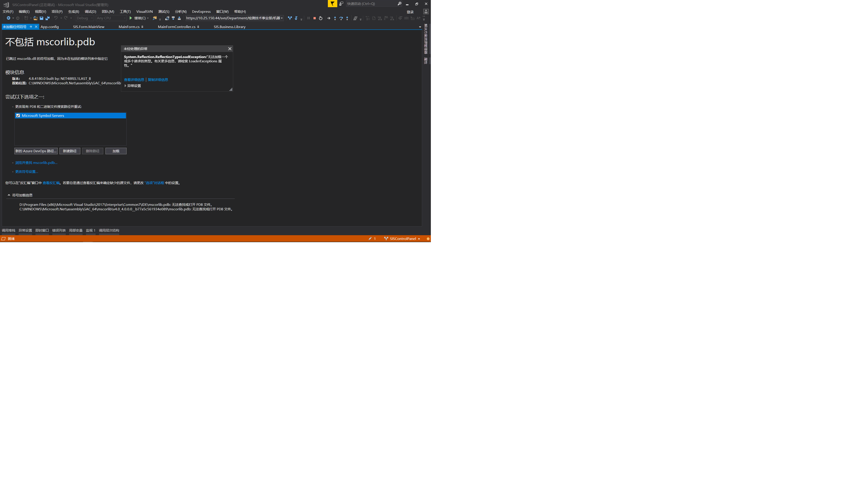Click the Open File folder icon
This screenshot has height=487, width=868.
(35, 18)
